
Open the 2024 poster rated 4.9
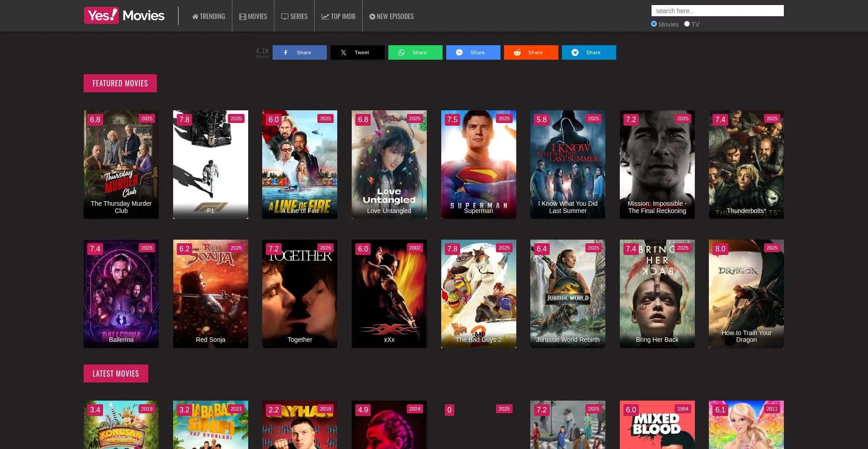tap(389, 425)
